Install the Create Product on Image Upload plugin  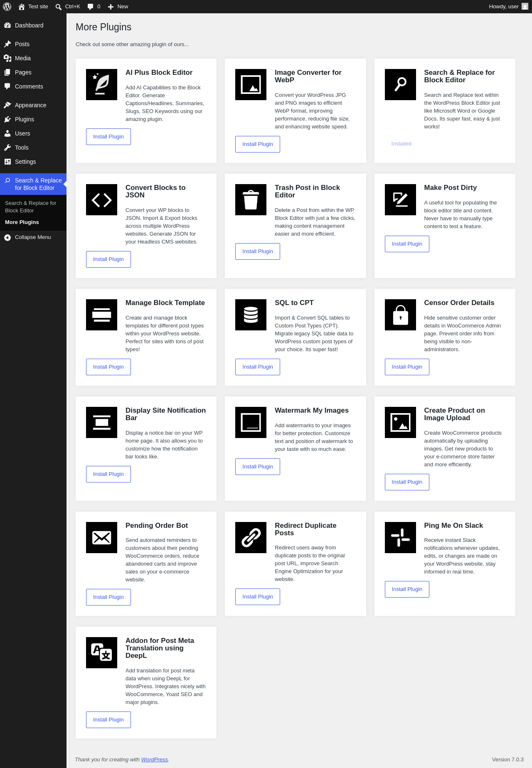(x=407, y=482)
